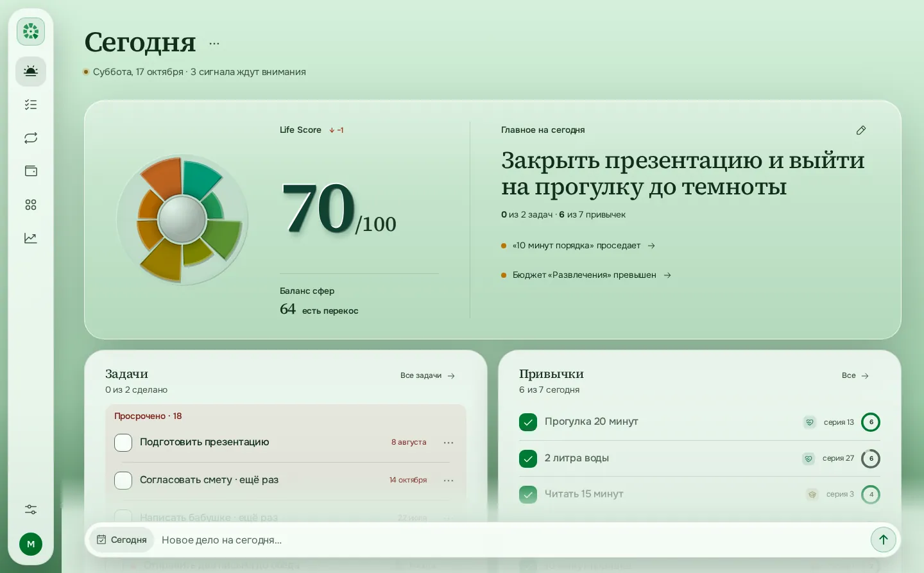Viewport: 924px width, 573px height.
Task: Focus the Новое дело на сегодня field
Action: (512, 540)
